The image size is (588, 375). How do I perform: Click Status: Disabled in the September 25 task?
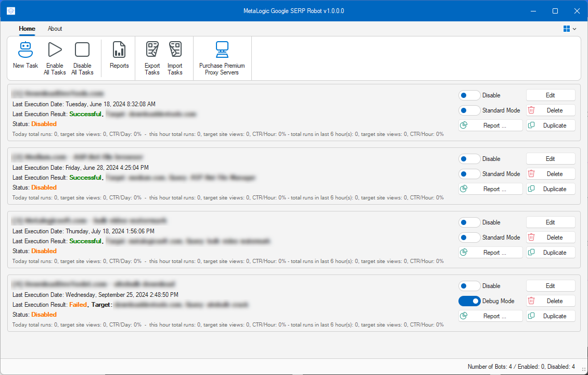(34, 315)
